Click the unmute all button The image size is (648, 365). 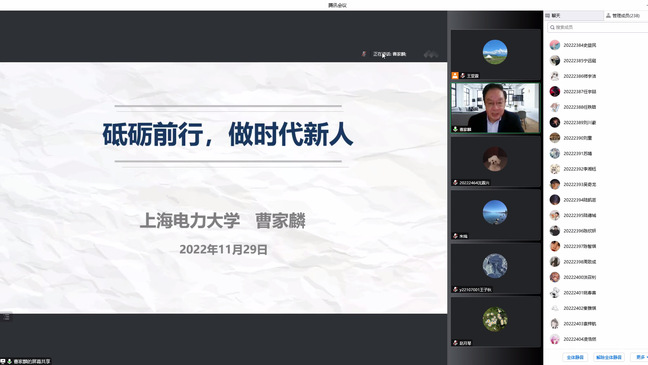point(609,357)
